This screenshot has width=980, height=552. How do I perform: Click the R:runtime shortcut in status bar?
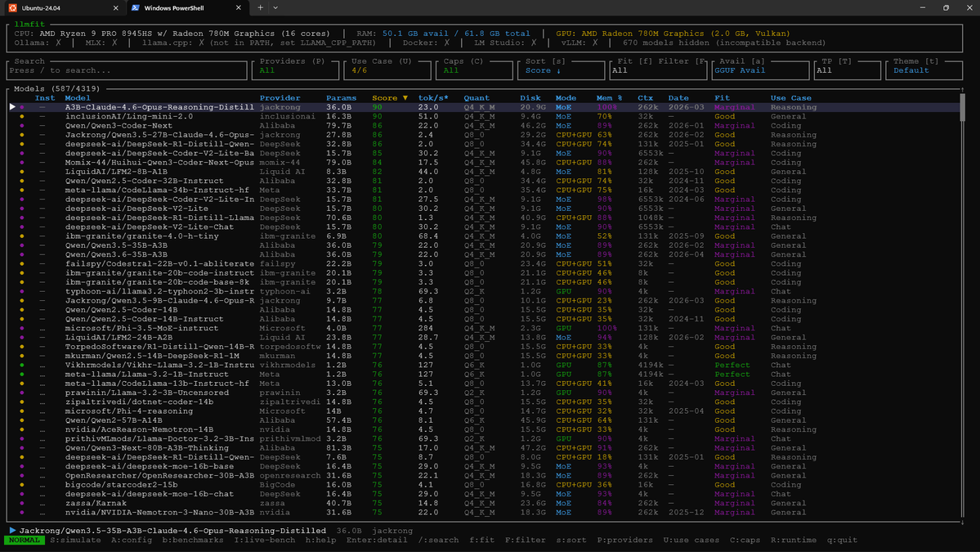[794, 540]
